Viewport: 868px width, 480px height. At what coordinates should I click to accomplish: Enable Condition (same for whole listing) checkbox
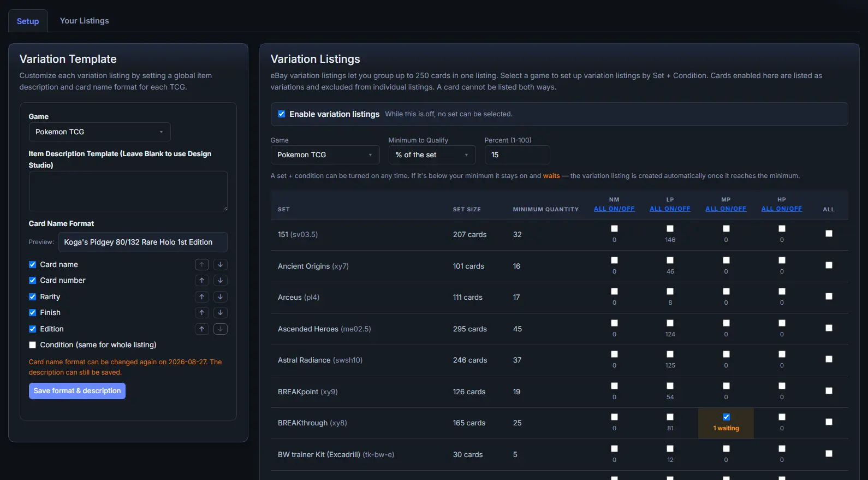(32, 345)
